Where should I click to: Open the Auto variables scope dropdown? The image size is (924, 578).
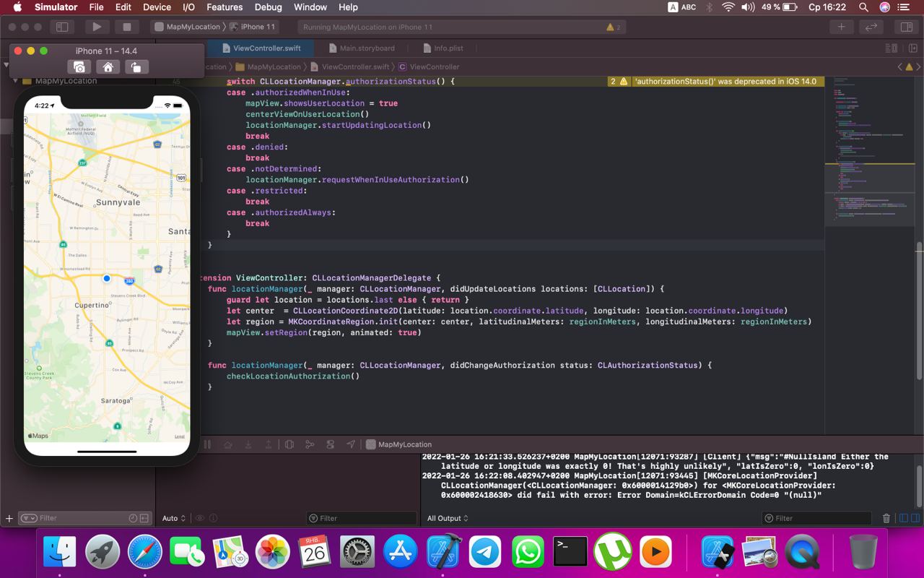click(x=174, y=518)
